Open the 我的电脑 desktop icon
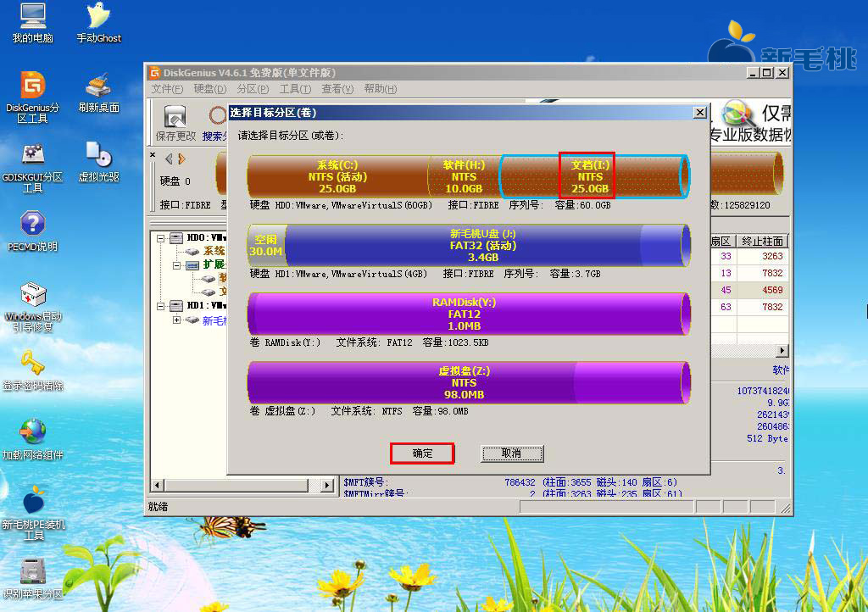Viewport: 868px width, 612px height. click(x=33, y=23)
